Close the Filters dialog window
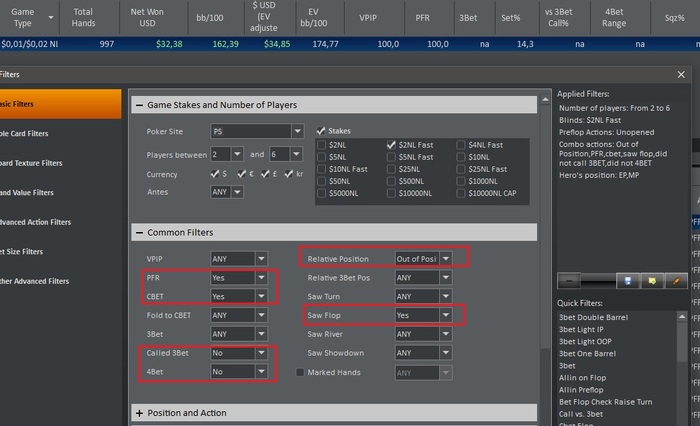Screen dimensions: 700x426 (682, 74)
